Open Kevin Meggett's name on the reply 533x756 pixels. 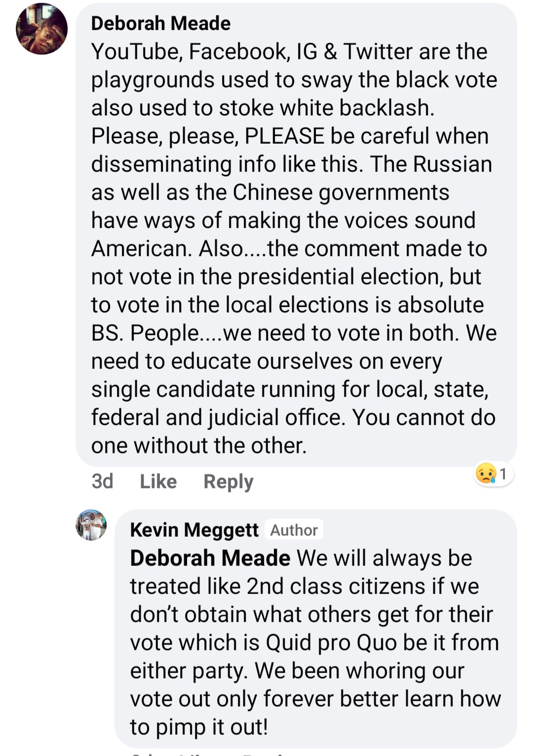pyautogui.click(x=194, y=530)
